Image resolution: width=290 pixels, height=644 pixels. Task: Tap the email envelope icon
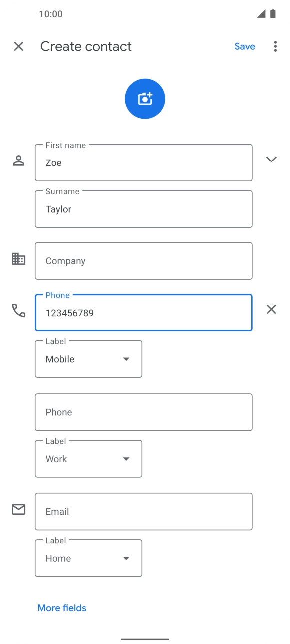(x=18, y=509)
